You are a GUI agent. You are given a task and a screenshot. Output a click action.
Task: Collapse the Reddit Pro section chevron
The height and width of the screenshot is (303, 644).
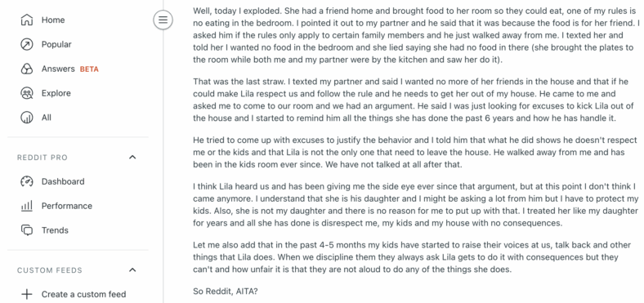(132, 158)
